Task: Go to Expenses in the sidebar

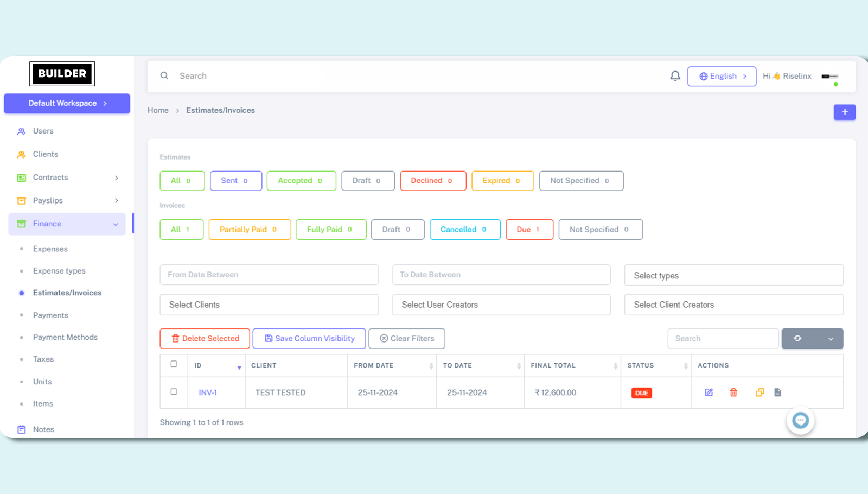Action: [x=50, y=249]
